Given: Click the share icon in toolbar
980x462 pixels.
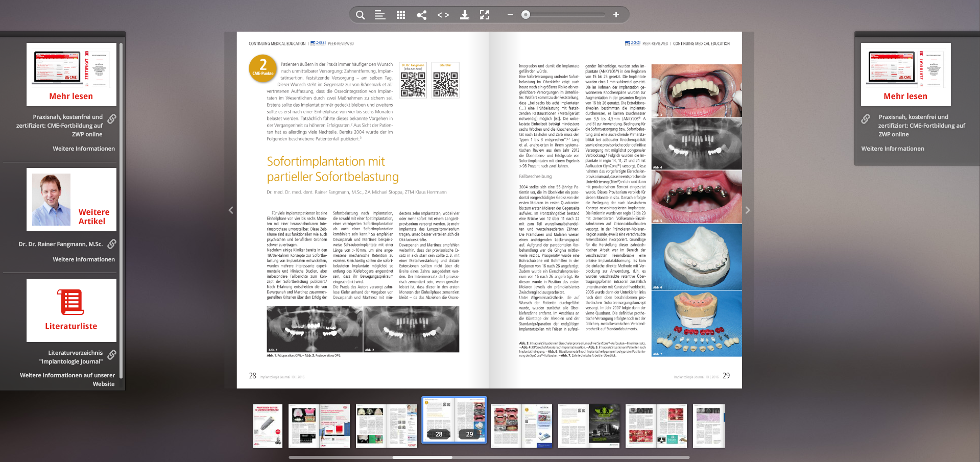Looking at the screenshot, I should [421, 15].
